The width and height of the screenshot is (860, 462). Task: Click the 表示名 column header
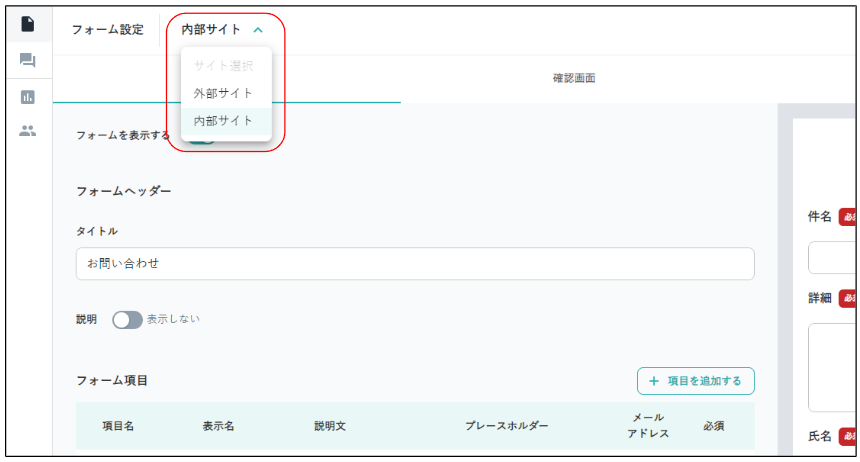click(218, 426)
